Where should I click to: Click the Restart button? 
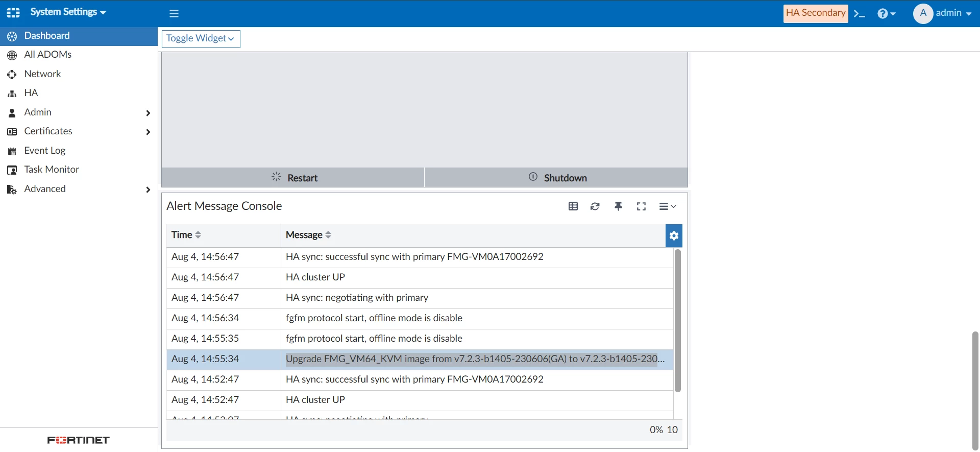293,177
